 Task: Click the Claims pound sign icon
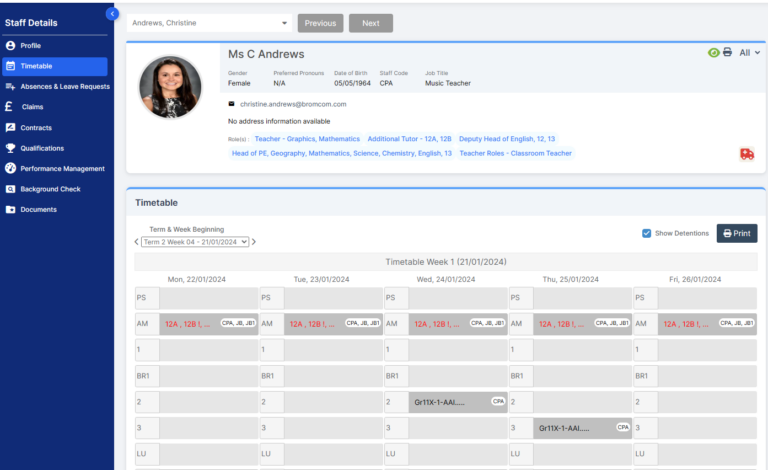pos(9,106)
